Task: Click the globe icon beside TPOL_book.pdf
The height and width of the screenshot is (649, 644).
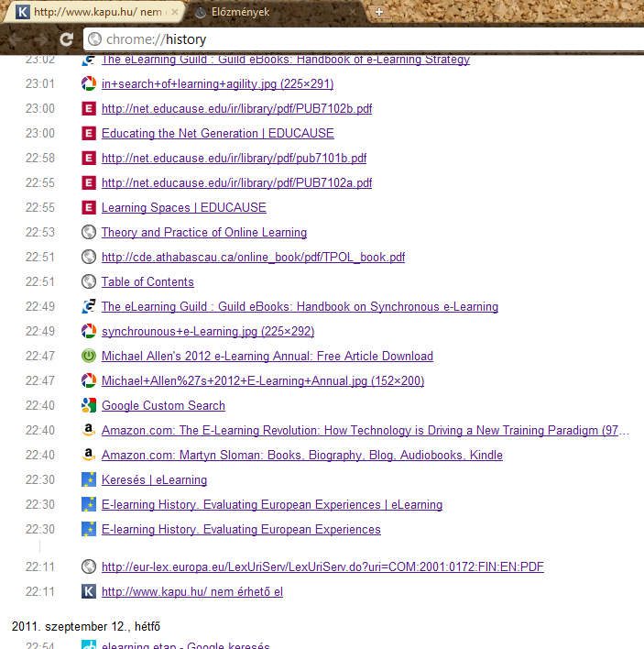Action: pos(89,257)
